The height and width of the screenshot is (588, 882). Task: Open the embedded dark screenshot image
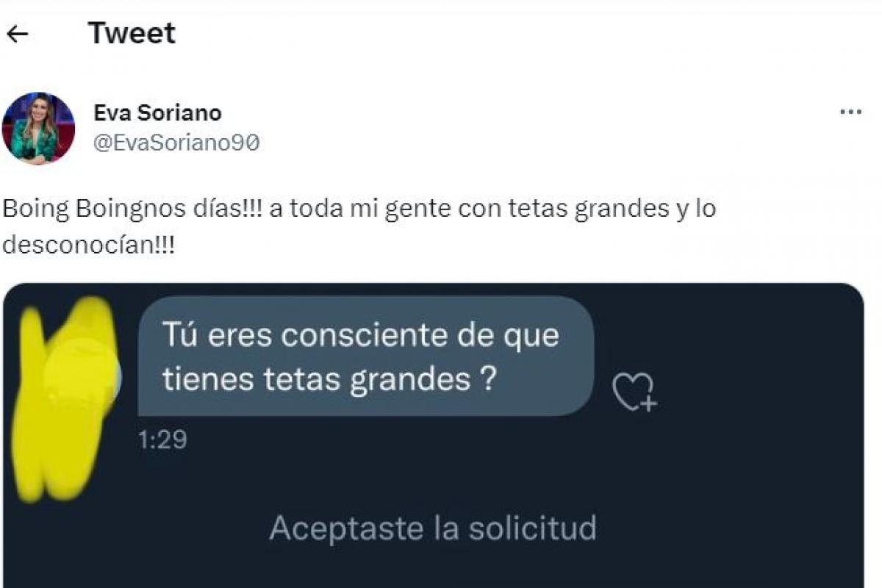[434, 435]
